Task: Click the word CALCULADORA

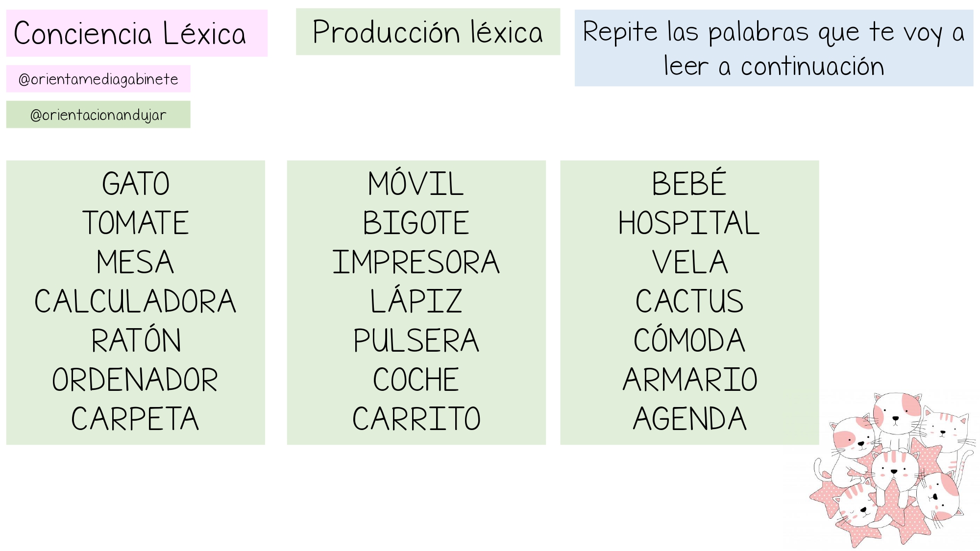Action: tap(135, 301)
